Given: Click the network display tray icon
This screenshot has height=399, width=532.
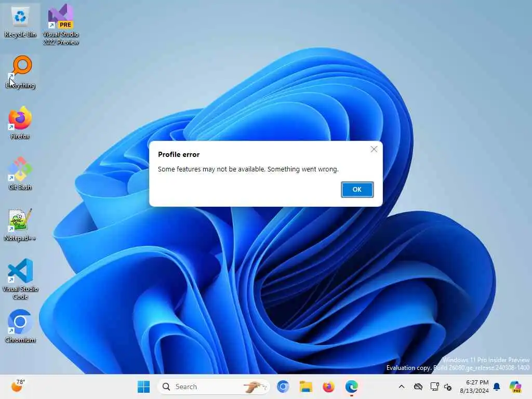Looking at the screenshot, I should tap(434, 387).
